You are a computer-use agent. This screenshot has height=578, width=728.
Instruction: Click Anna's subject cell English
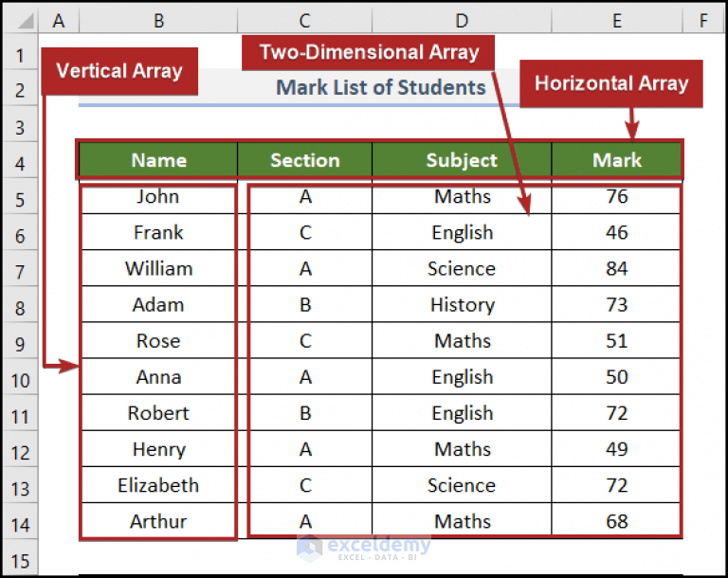click(x=462, y=376)
